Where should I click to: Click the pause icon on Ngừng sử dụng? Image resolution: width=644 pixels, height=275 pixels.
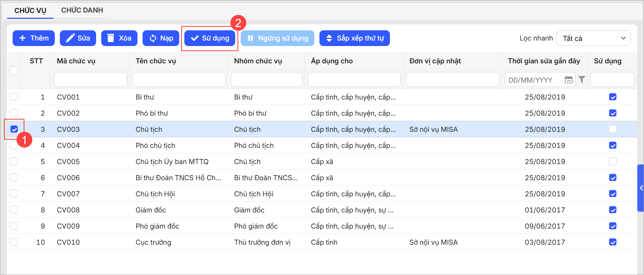[251, 38]
